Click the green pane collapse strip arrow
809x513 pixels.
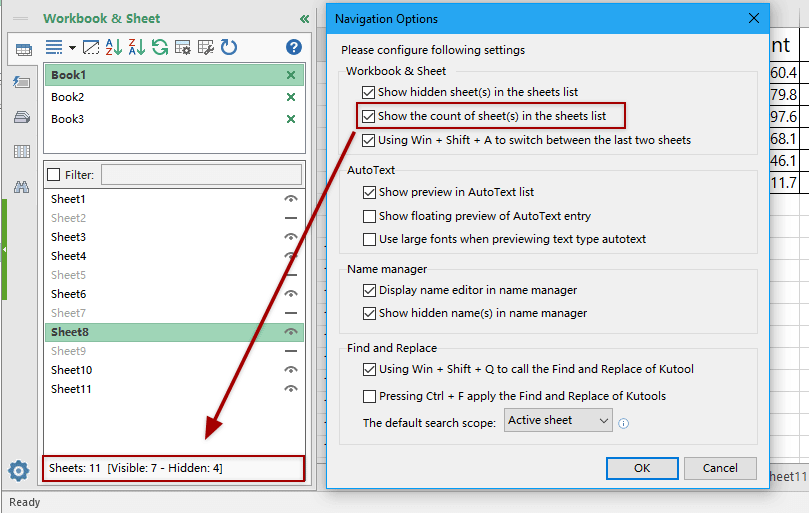point(4,249)
